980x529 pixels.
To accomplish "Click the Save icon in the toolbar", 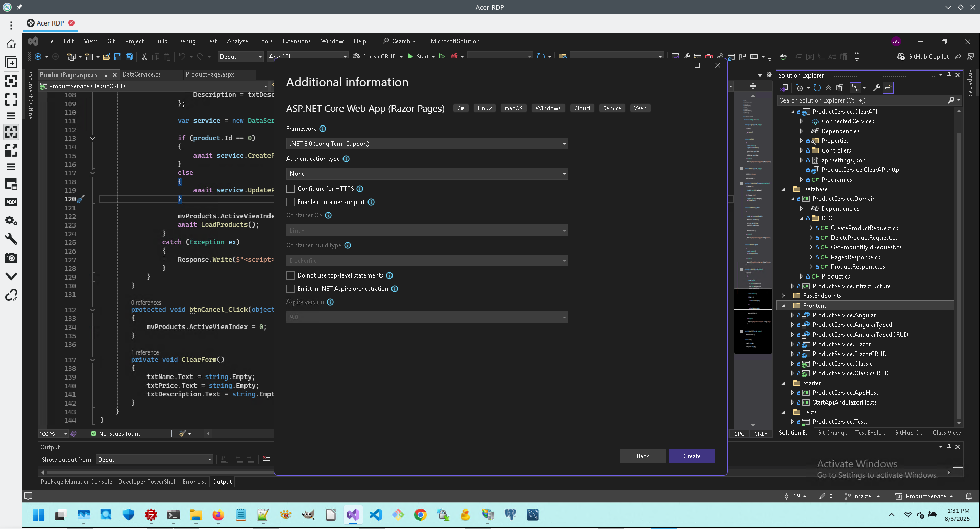I will [118, 57].
